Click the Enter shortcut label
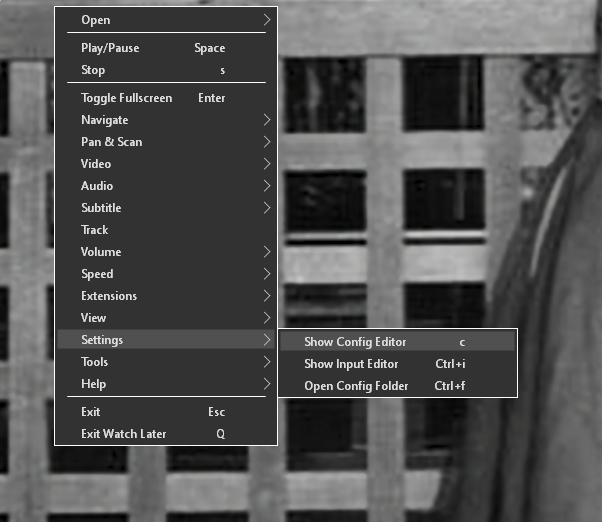Image resolution: width=602 pixels, height=522 pixels. pos(212,98)
